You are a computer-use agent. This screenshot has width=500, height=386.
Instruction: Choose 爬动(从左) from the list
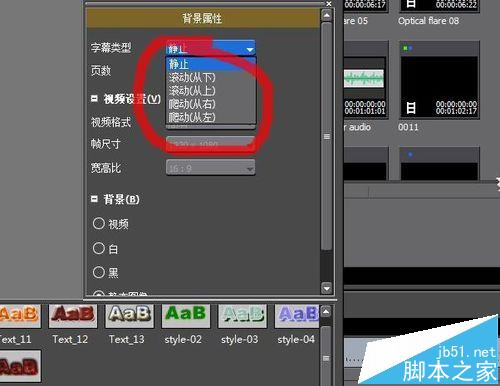click(211, 117)
